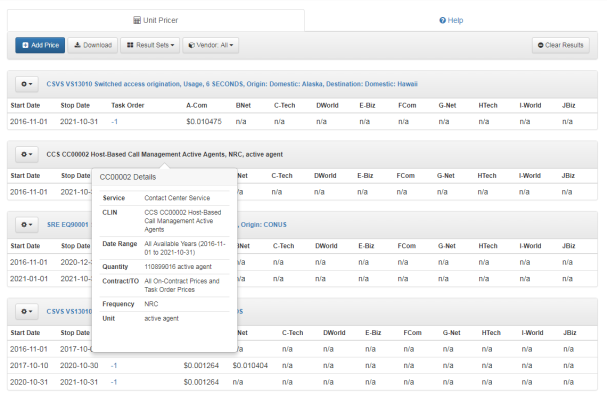Click the Clear Results button

point(560,45)
